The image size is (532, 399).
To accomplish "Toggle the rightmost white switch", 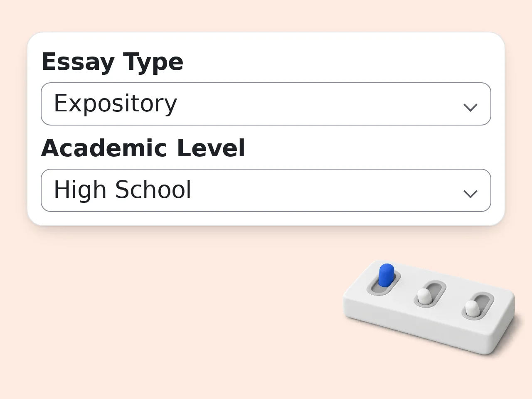I will pos(472,308).
